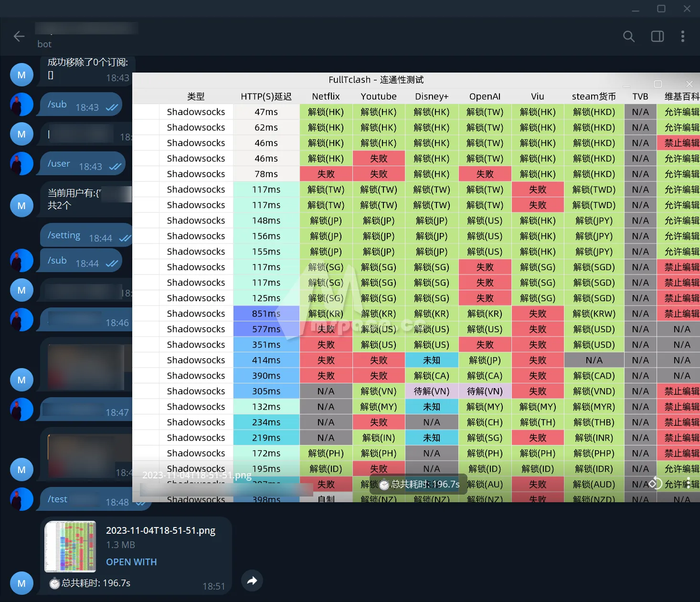
Task: Click the 解锁(MYR) steam cell
Action: pyautogui.click(x=594, y=407)
